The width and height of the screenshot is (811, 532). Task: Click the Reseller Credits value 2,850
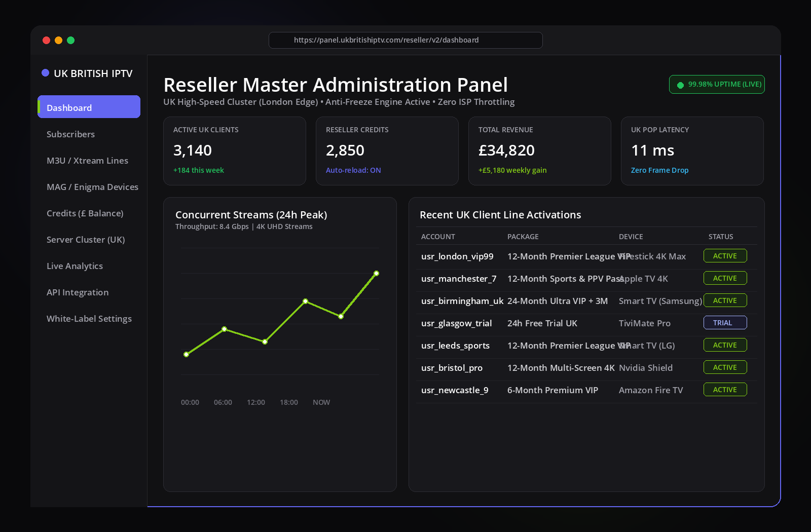[x=345, y=150]
